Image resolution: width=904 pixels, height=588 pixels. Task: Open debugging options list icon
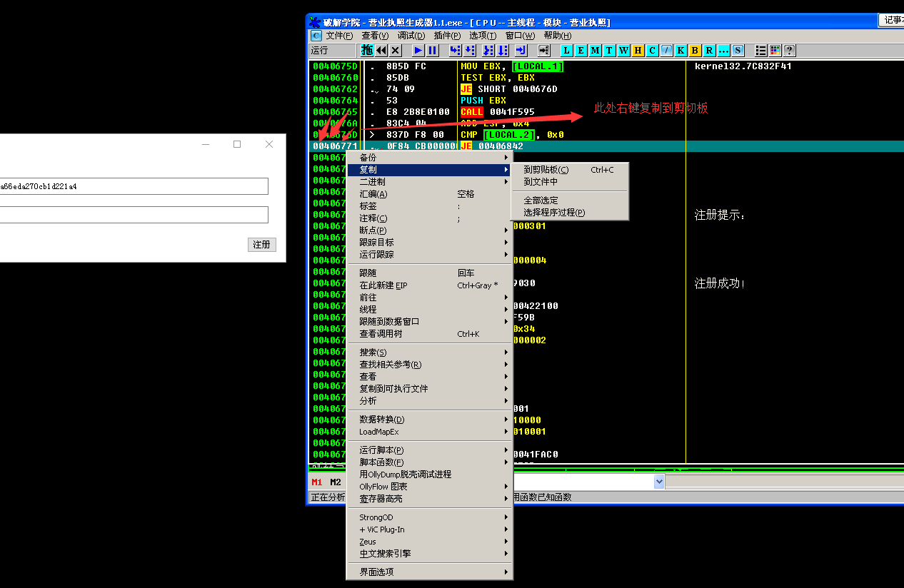click(761, 51)
